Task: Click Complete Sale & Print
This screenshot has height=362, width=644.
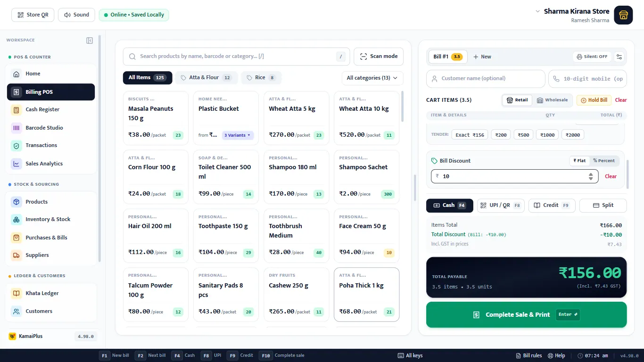Action: 527,314
